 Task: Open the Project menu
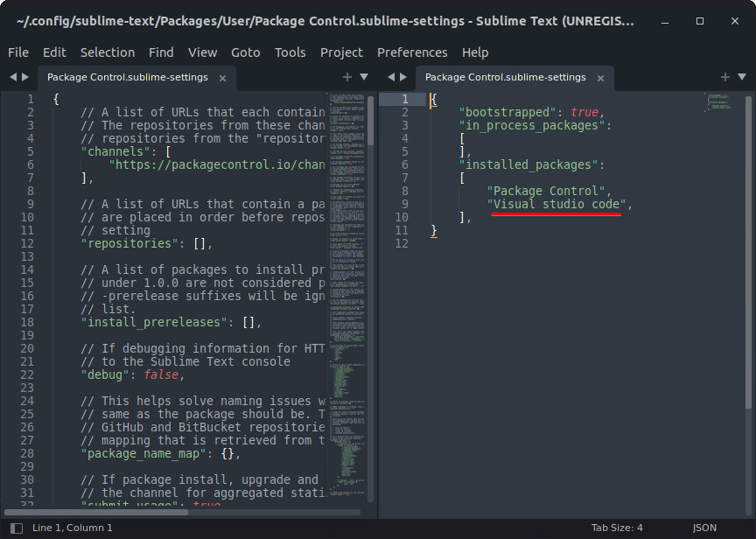341,52
